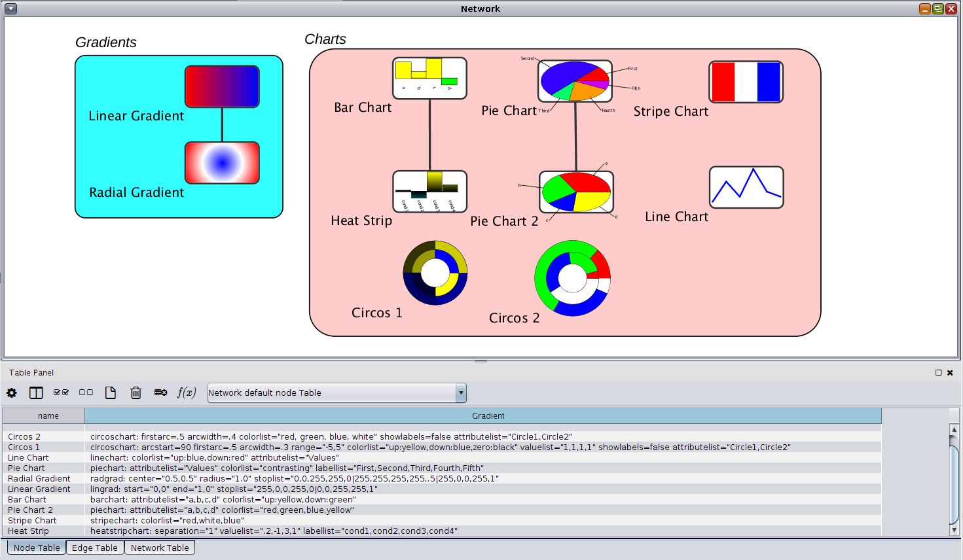Select the Linear Gradient node swatch
This screenshot has height=560, width=963.
tap(222, 86)
